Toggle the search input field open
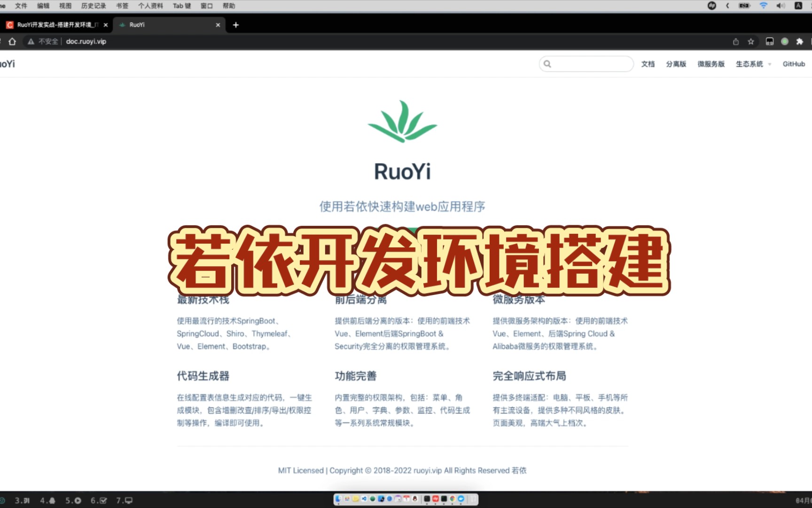The image size is (812, 508). coord(586,63)
